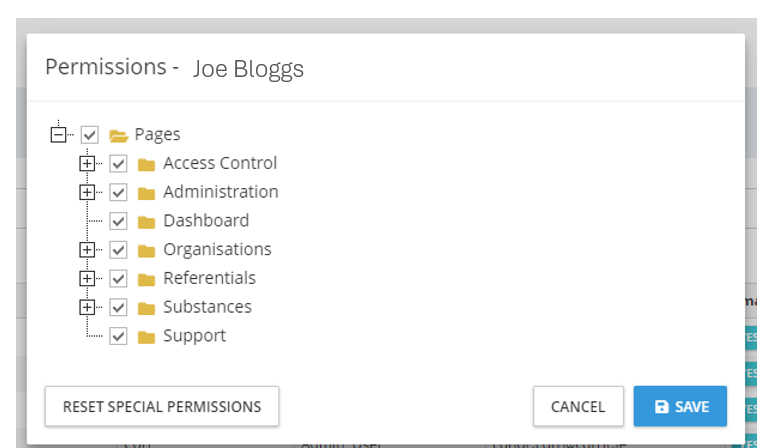Cancel the permissions dialog
The height and width of the screenshot is (448, 772).
[578, 406]
